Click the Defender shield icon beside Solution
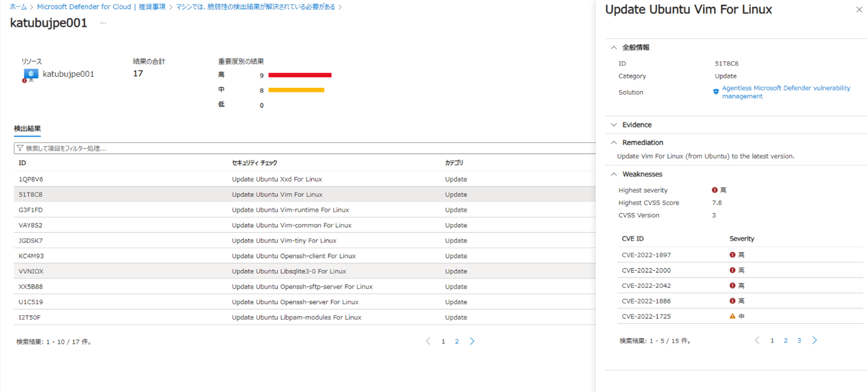This screenshot has height=392, width=868. 716,92
